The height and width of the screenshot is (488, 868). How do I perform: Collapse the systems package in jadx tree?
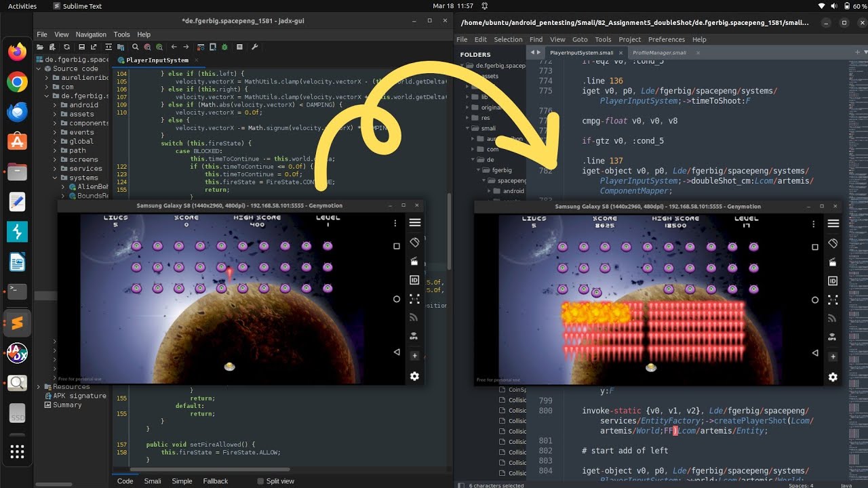pyautogui.click(x=56, y=178)
